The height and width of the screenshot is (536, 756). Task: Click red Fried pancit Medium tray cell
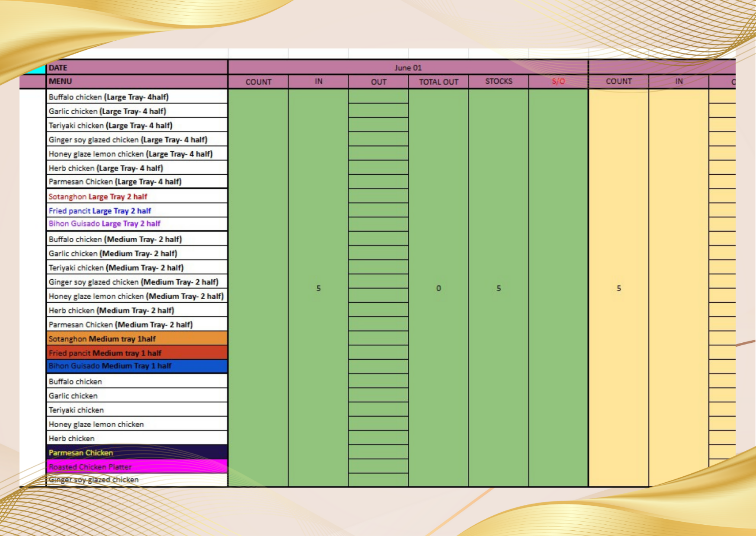(x=136, y=353)
